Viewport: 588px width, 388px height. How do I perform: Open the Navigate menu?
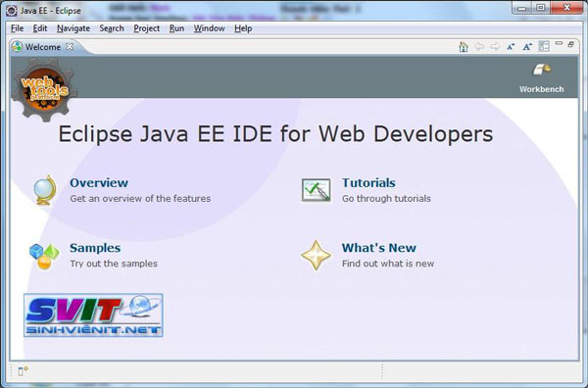(x=73, y=28)
